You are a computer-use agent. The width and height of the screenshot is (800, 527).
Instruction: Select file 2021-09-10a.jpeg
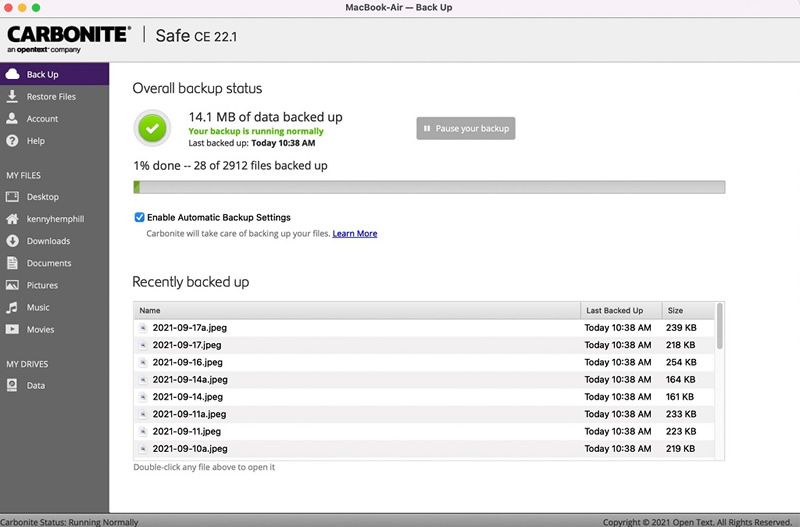190,449
